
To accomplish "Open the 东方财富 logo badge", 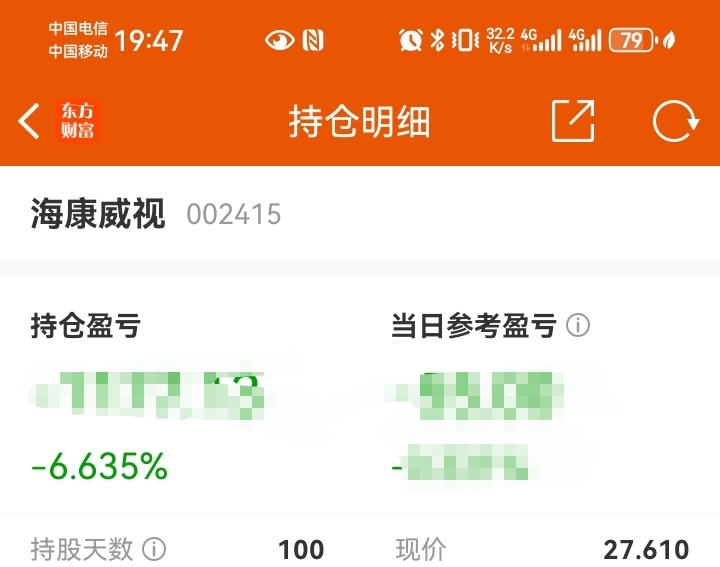I will pos(78,121).
